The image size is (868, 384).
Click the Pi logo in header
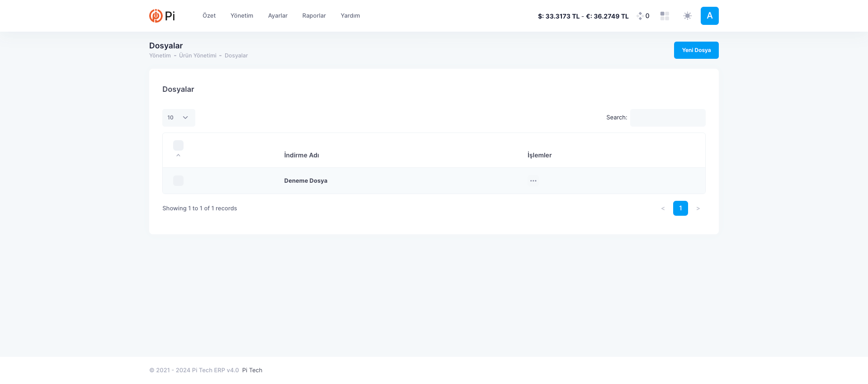[162, 16]
